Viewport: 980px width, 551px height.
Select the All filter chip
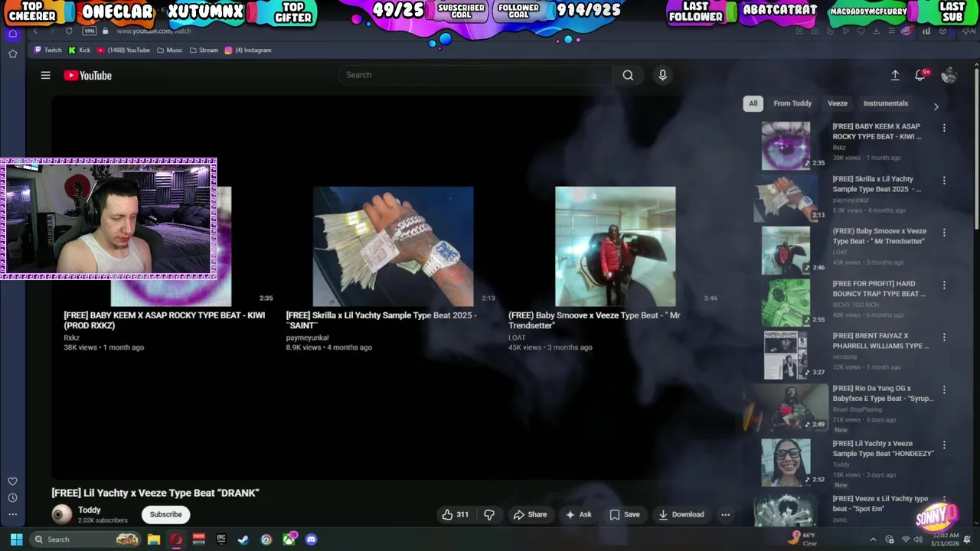pos(753,103)
